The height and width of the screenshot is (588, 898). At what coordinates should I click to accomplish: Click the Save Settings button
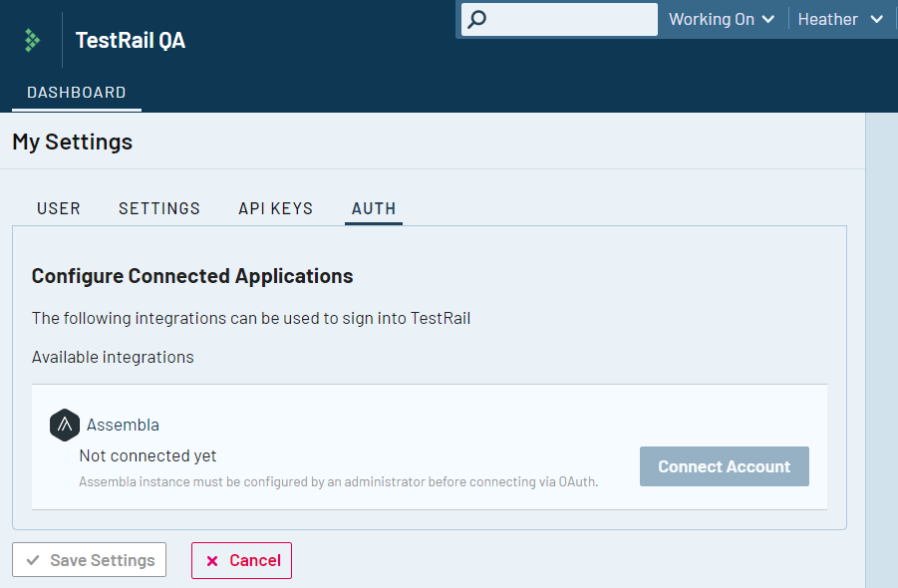pos(90,560)
